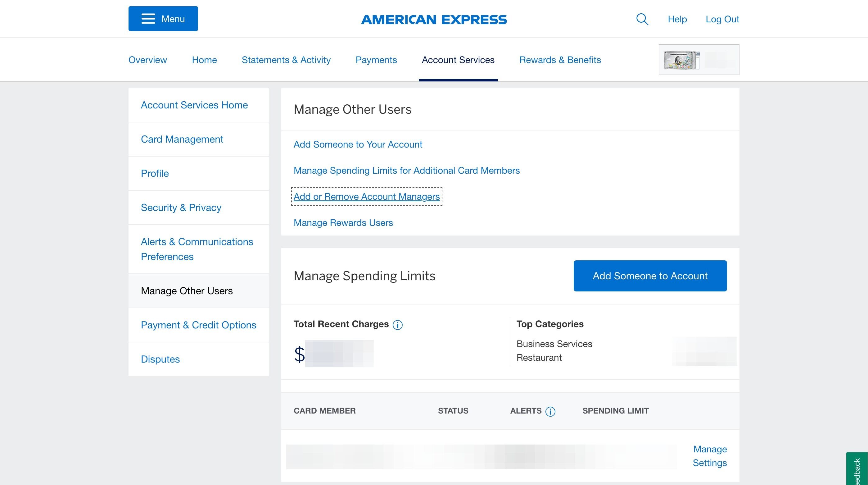This screenshot has width=868, height=485.
Task: Click the American Express logo
Action: (x=434, y=20)
